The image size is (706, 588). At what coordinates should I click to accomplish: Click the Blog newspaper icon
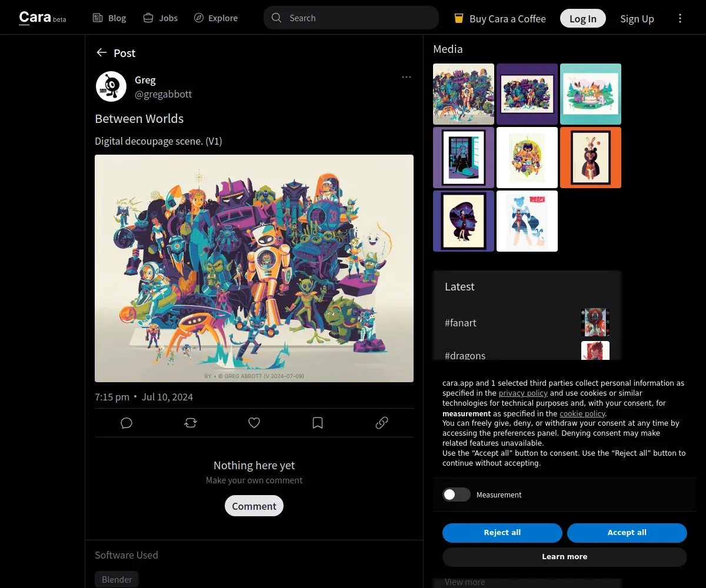coord(98,18)
